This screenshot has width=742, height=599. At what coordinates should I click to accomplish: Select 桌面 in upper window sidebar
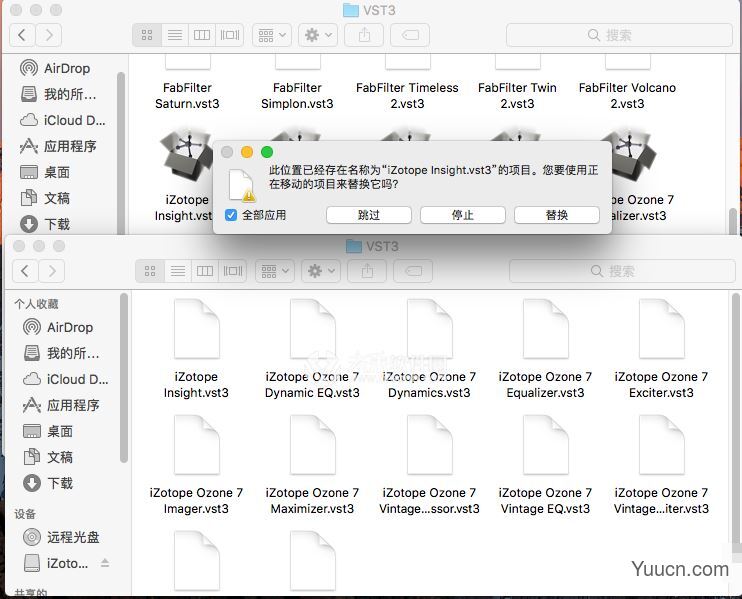45,172
